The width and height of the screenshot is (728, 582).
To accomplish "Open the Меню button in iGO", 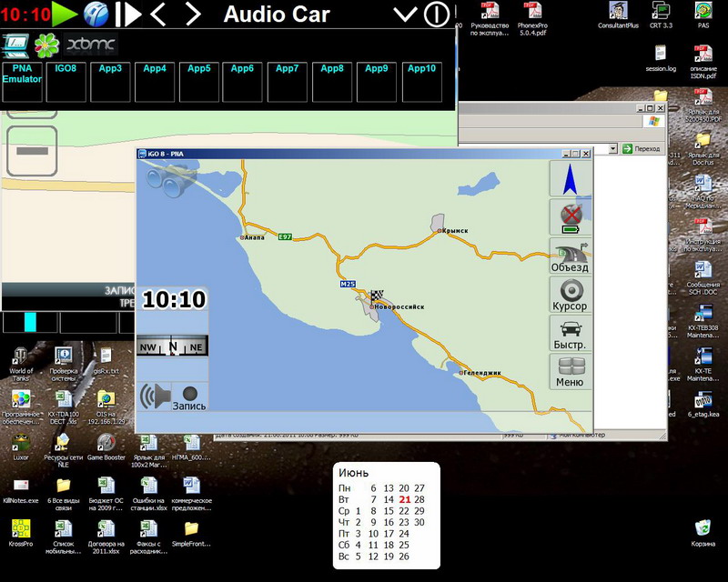I will tap(571, 372).
